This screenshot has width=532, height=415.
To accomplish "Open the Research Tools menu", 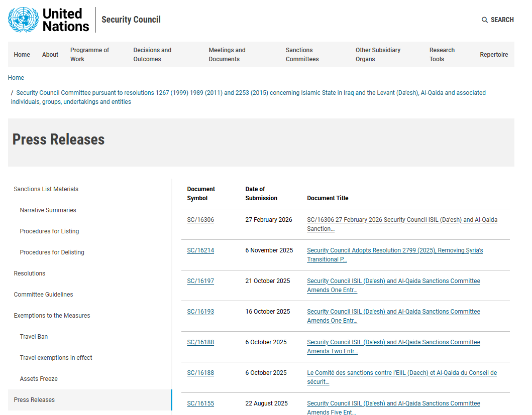I will click(442, 55).
